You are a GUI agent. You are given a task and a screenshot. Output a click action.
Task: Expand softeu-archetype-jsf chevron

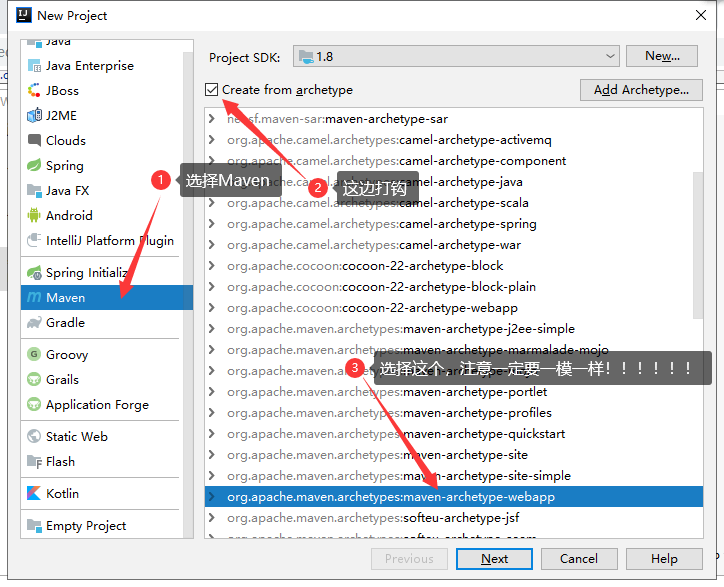(212, 518)
